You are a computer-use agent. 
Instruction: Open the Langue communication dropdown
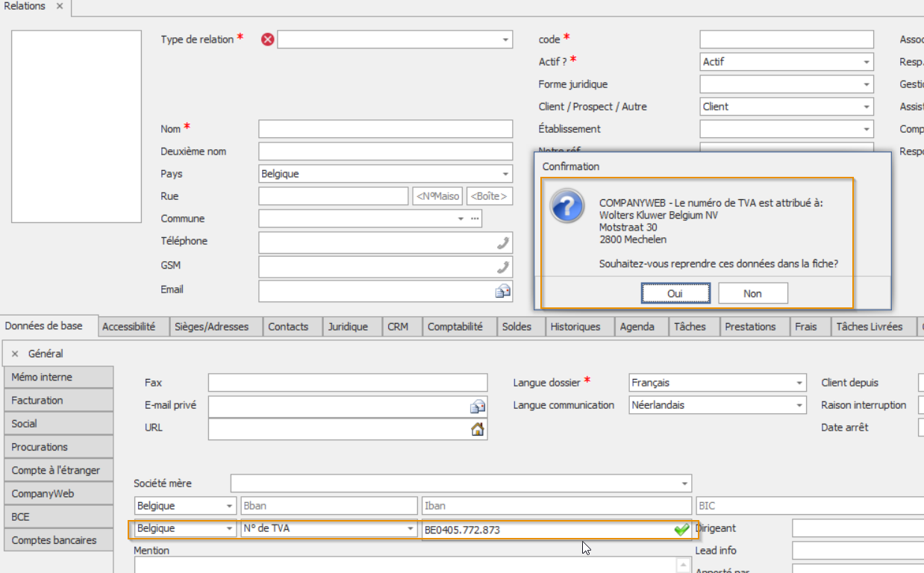click(799, 406)
